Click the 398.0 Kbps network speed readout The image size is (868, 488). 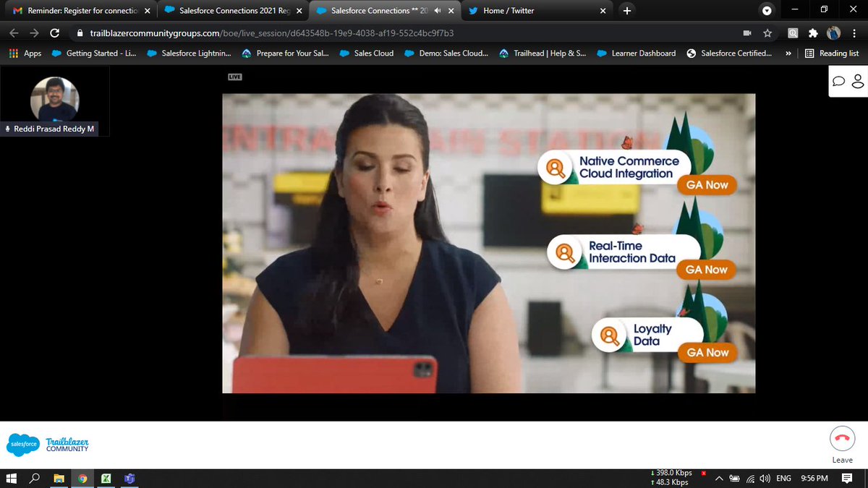671,473
